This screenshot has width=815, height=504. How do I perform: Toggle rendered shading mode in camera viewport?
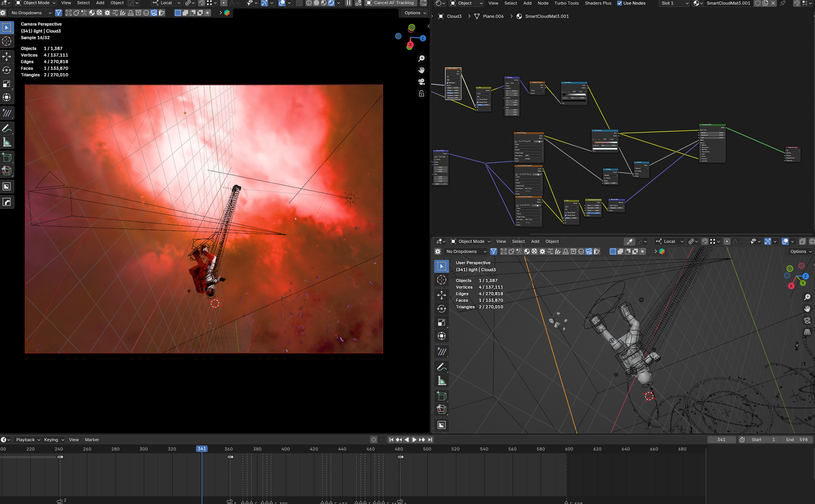331,3
